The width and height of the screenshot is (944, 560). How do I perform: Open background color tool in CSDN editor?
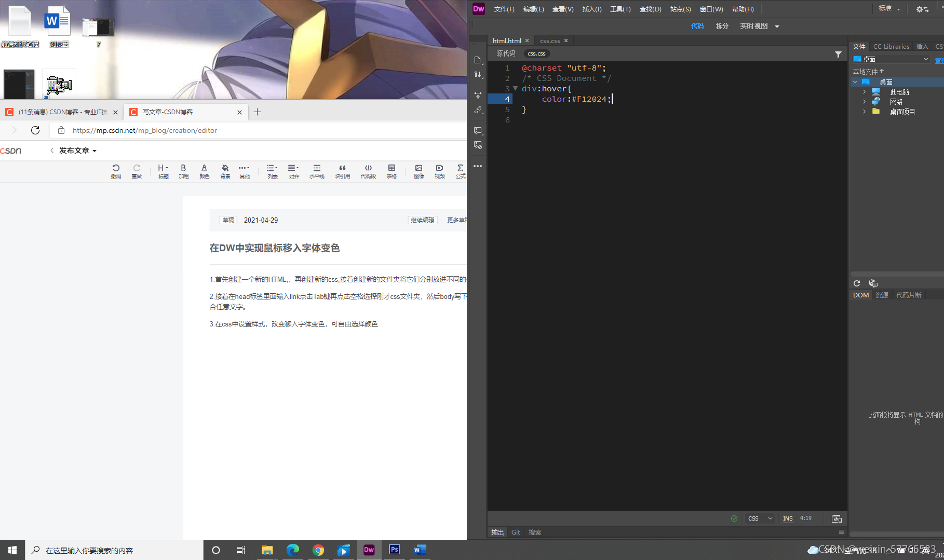[x=225, y=171]
